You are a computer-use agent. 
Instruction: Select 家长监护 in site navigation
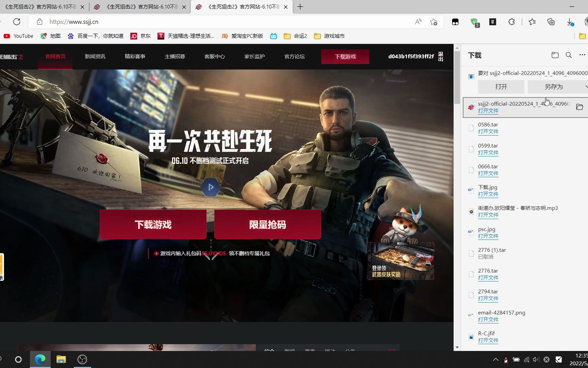[254, 56]
